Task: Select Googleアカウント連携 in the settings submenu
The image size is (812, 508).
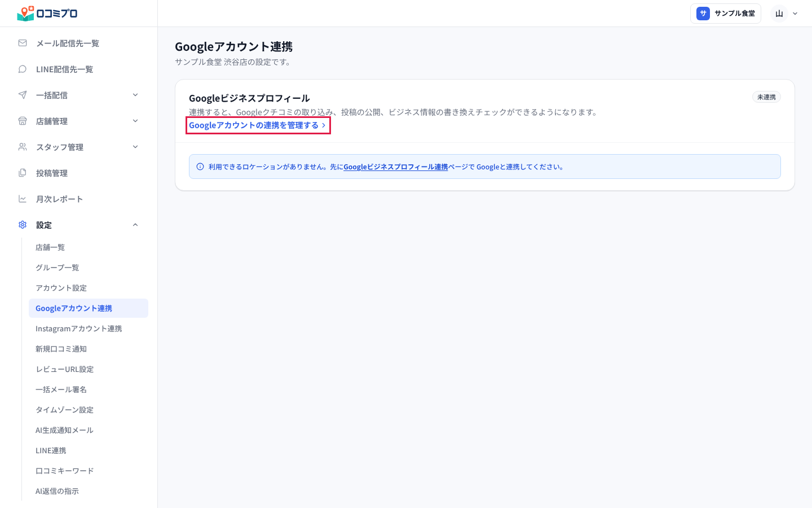Action: [x=89, y=308]
